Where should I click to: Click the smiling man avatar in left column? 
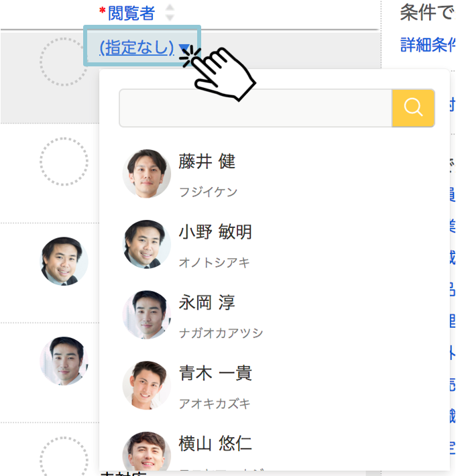64,261
